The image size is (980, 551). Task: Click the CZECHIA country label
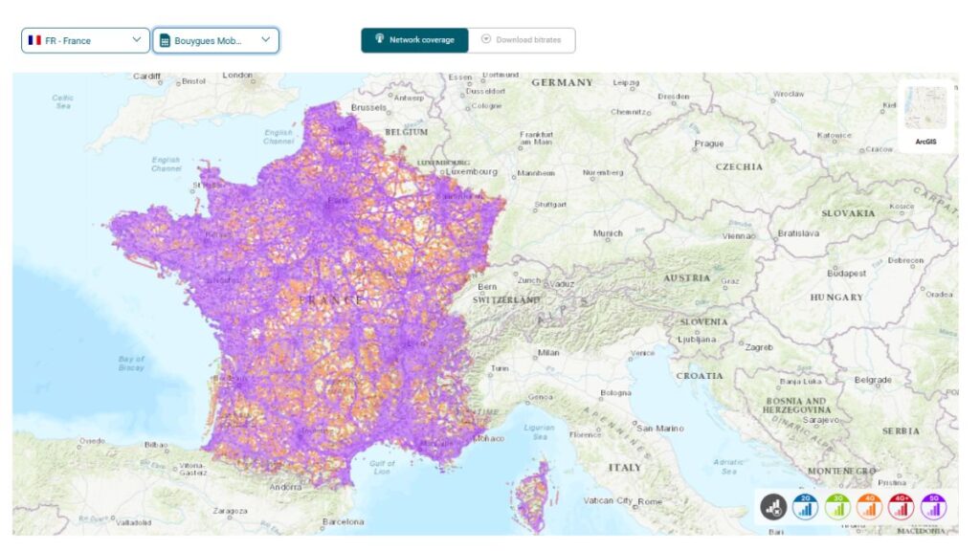(x=739, y=166)
